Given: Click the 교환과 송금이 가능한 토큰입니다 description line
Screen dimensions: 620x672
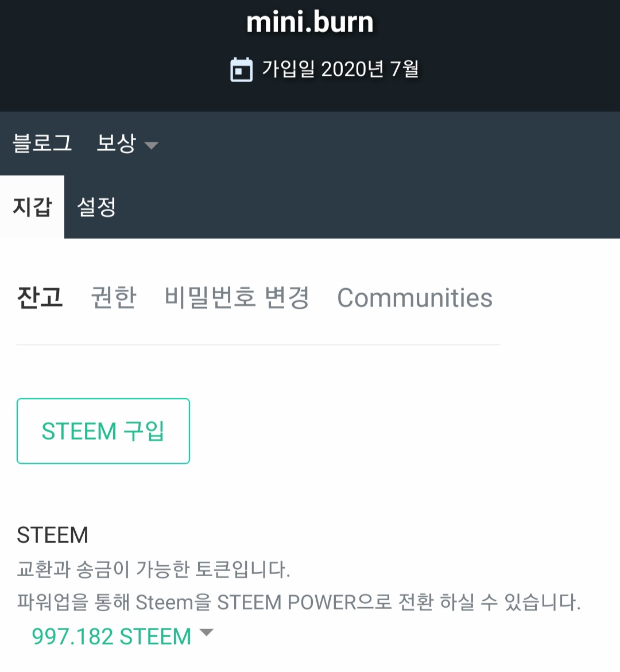Looking at the screenshot, I should (153, 569).
